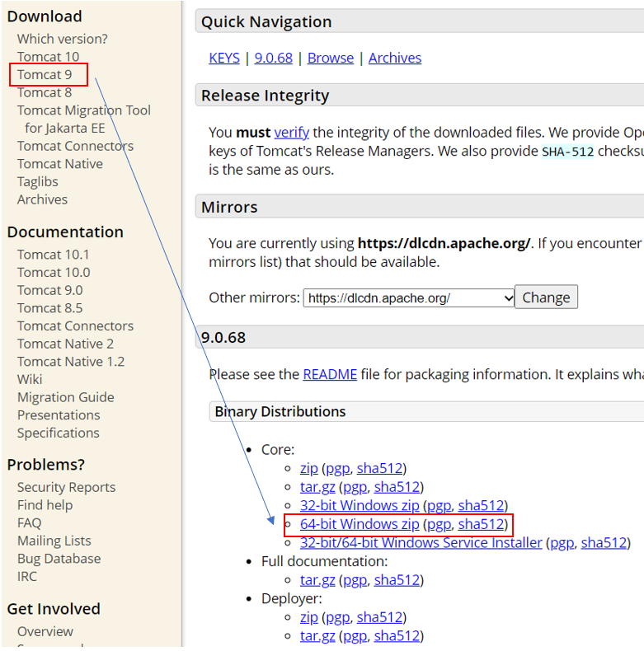This screenshot has width=644, height=651.
Task: Open Tomcat 9.0 documentation
Action: pos(49,290)
